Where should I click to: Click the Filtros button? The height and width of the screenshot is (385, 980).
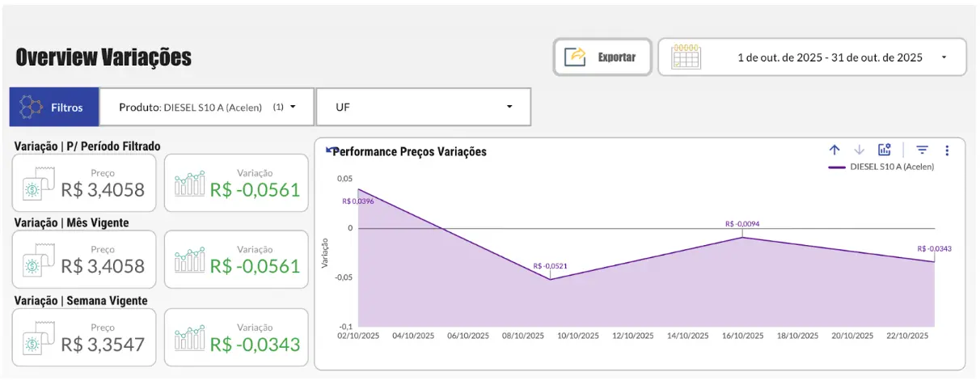pyautogui.click(x=54, y=107)
